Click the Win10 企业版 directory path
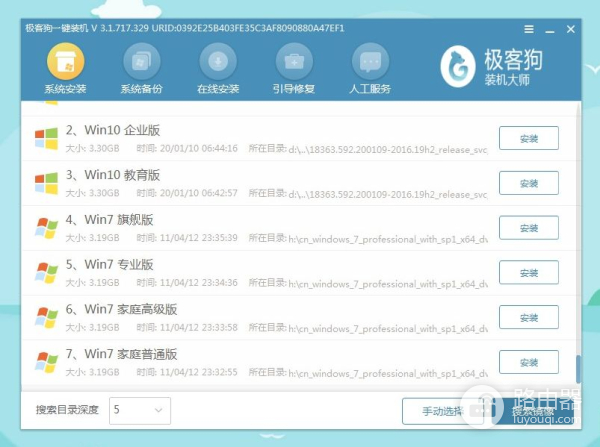Screen dimensions: 600x447 click(x=388, y=150)
